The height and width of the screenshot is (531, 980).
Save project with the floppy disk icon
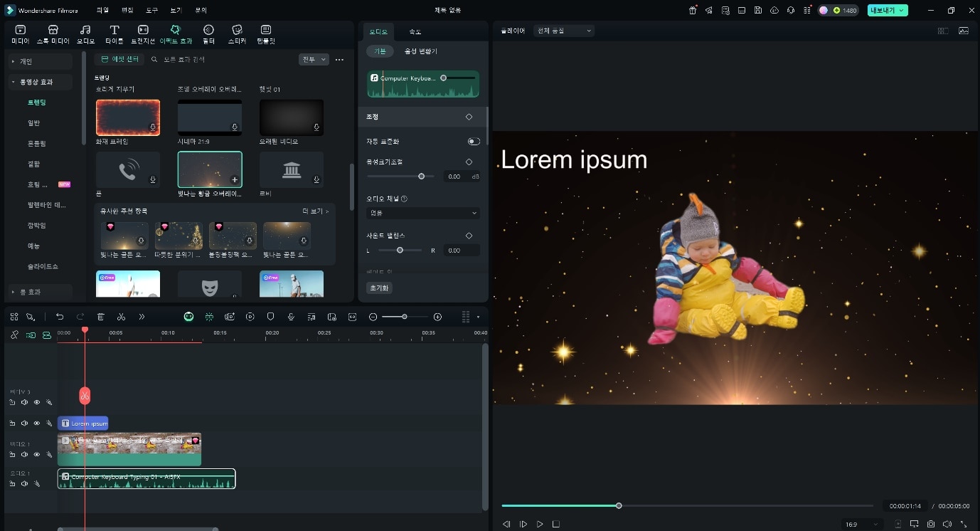coord(758,11)
